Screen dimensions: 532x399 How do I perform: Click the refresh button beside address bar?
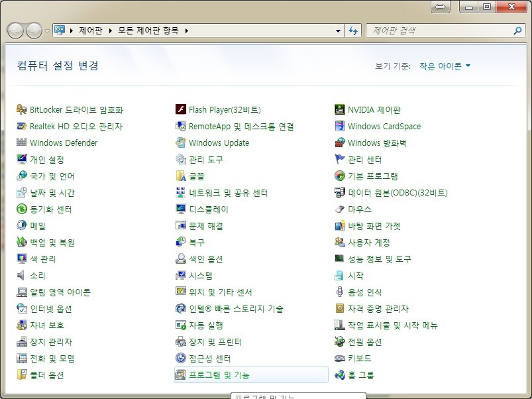353,31
